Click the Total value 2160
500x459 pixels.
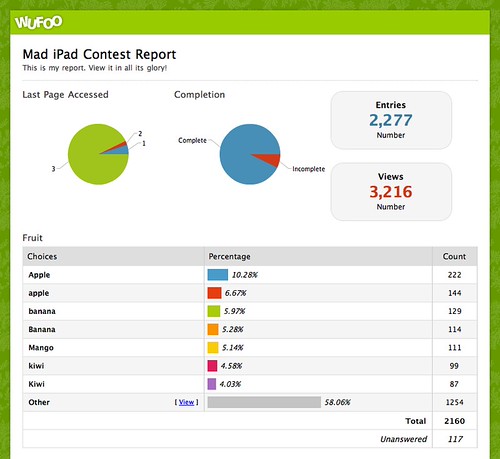coord(454,421)
